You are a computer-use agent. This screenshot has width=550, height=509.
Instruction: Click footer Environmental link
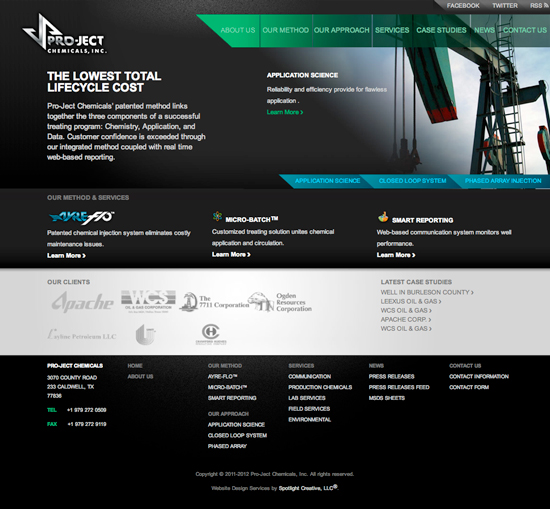(309, 420)
